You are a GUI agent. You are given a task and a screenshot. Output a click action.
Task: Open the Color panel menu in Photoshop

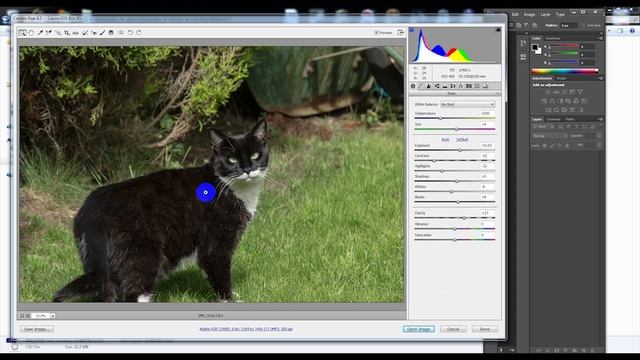tap(600, 38)
